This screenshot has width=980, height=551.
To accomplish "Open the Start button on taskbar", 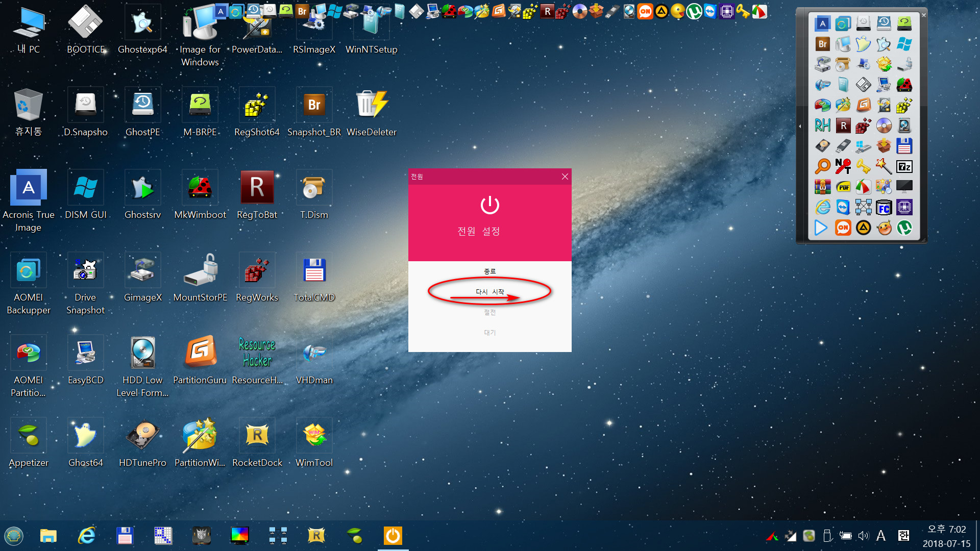I will click(14, 536).
